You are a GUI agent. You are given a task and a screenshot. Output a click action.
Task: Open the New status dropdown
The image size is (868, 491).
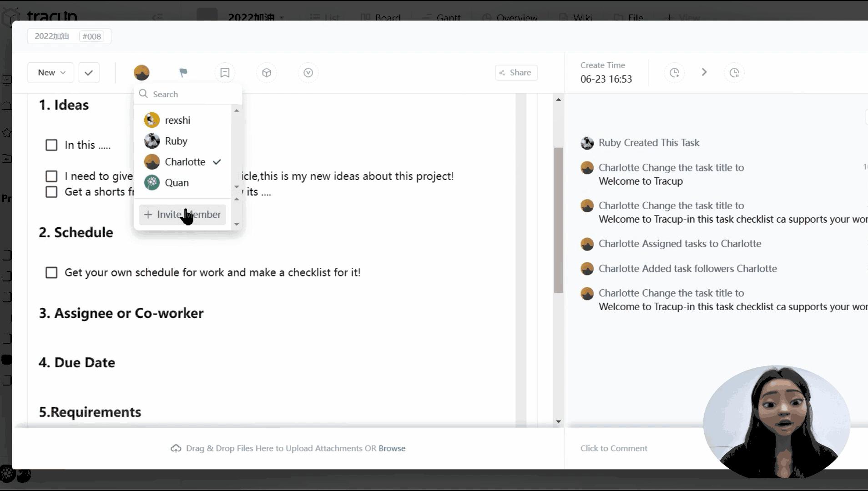tap(50, 73)
